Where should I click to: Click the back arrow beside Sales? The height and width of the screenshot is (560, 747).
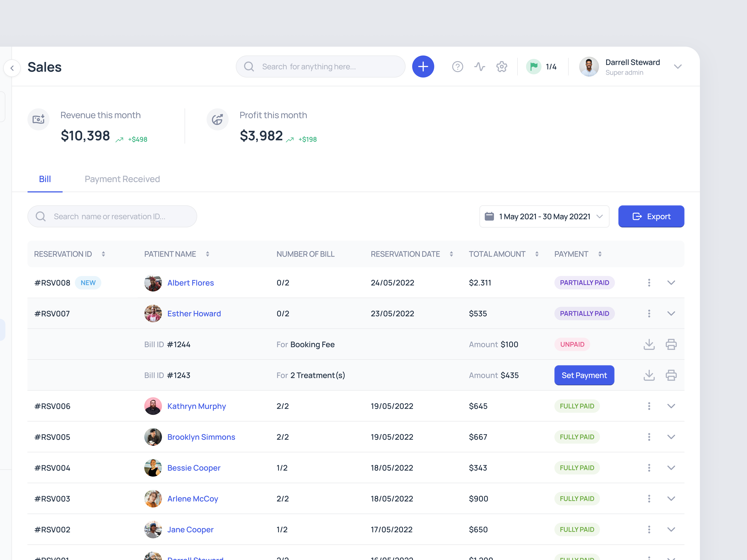tap(12, 68)
